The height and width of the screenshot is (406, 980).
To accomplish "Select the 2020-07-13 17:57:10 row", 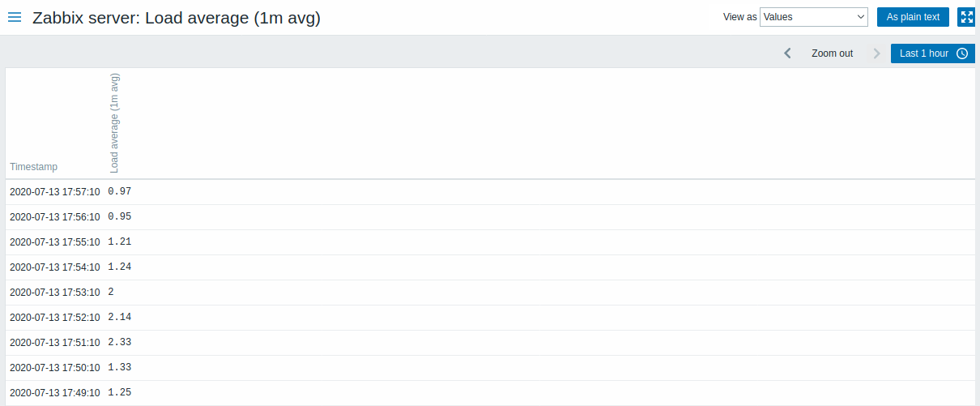I will (490, 192).
